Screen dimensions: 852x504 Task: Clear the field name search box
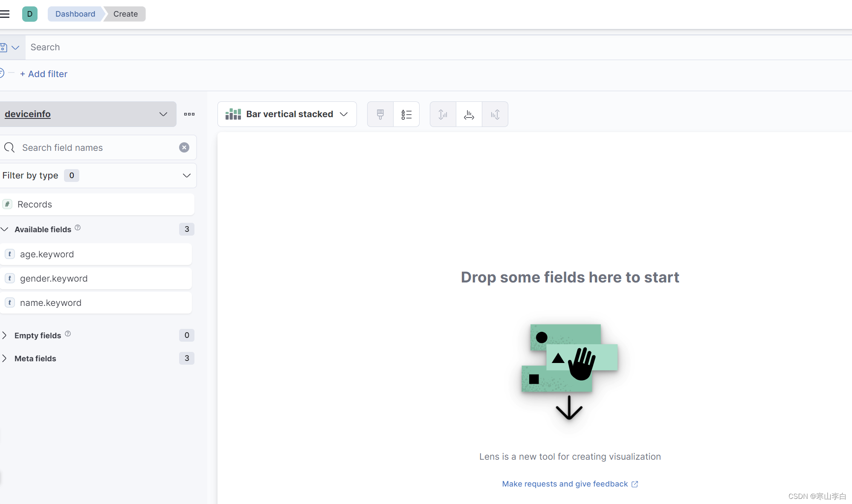pos(184,147)
